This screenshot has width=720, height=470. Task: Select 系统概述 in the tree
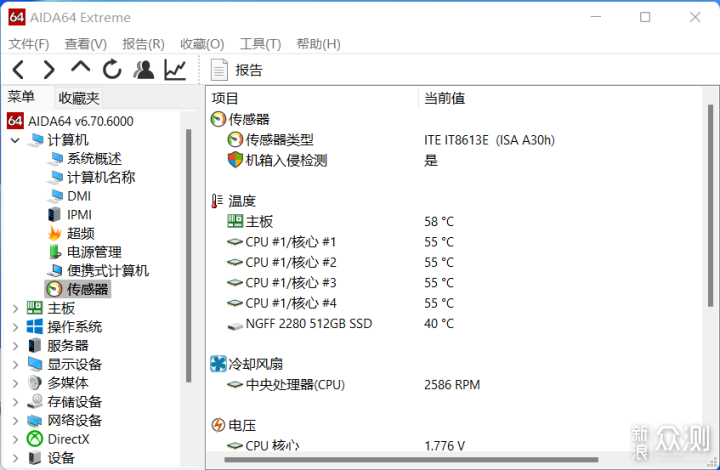click(x=94, y=158)
